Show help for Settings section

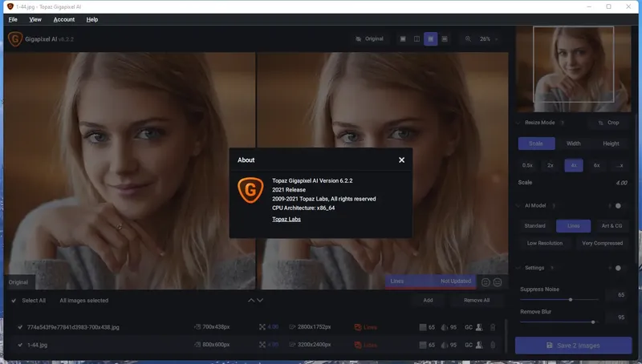[552, 268]
